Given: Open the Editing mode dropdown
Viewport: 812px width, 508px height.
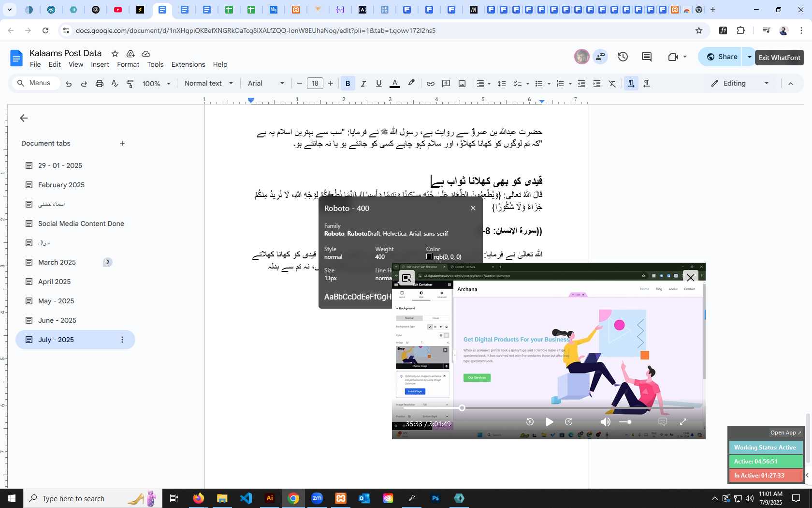Looking at the screenshot, I should coord(740,83).
